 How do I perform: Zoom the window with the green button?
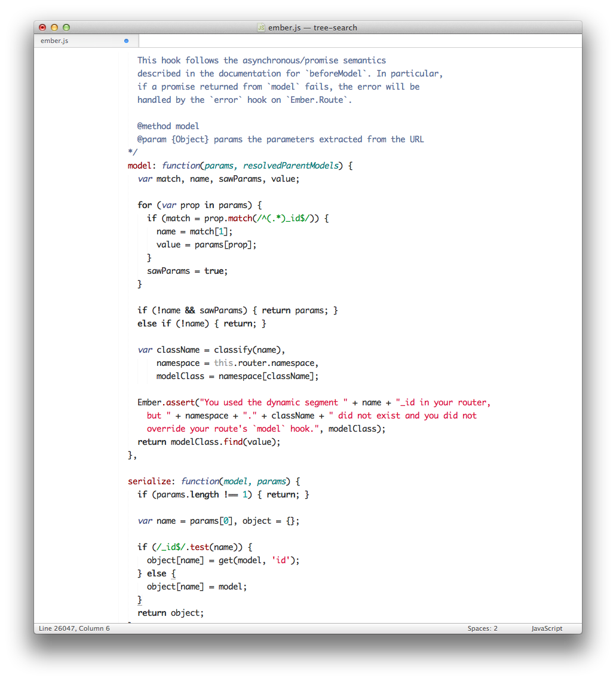tap(66, 28)
